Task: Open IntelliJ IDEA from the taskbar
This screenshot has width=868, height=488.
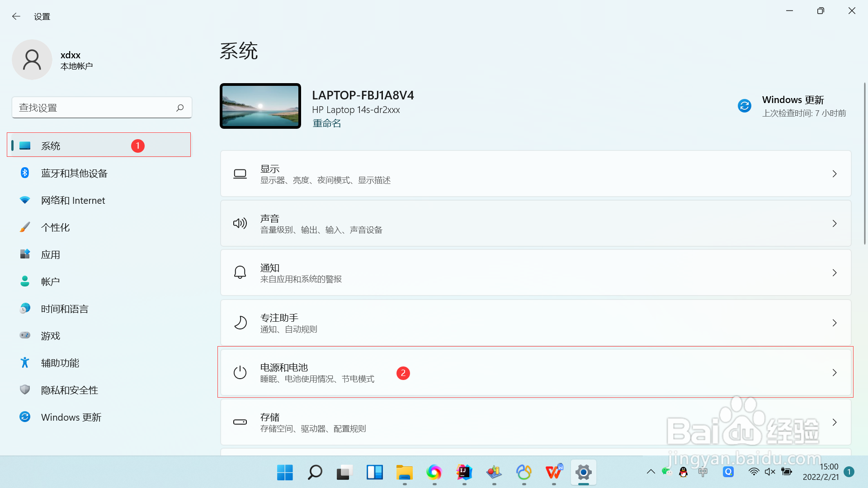Action: [464, 473]
